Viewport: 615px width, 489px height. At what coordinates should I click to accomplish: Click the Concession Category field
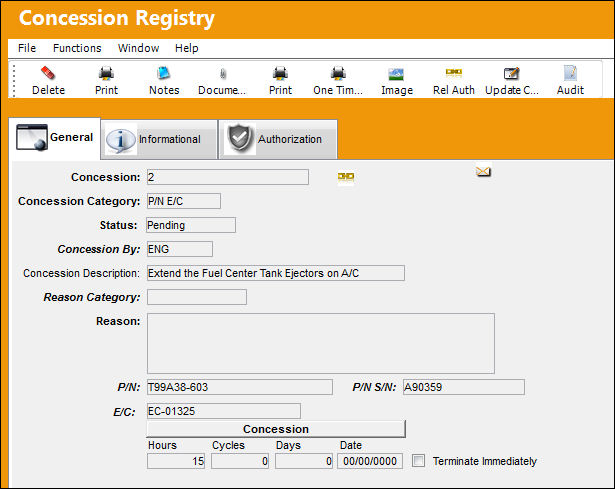[184, 201]
